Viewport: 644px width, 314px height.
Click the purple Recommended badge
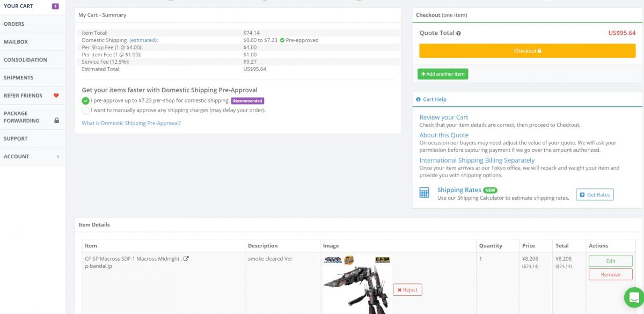248,101
